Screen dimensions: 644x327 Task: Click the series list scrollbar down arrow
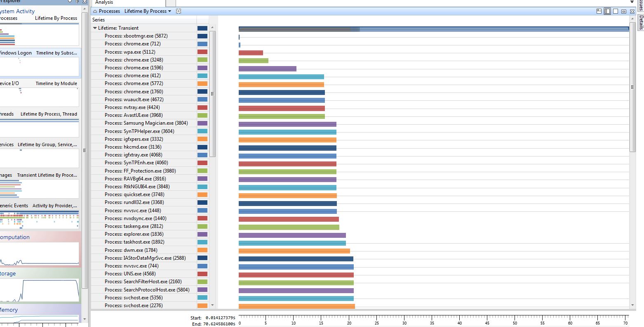(x=213, y=305)
